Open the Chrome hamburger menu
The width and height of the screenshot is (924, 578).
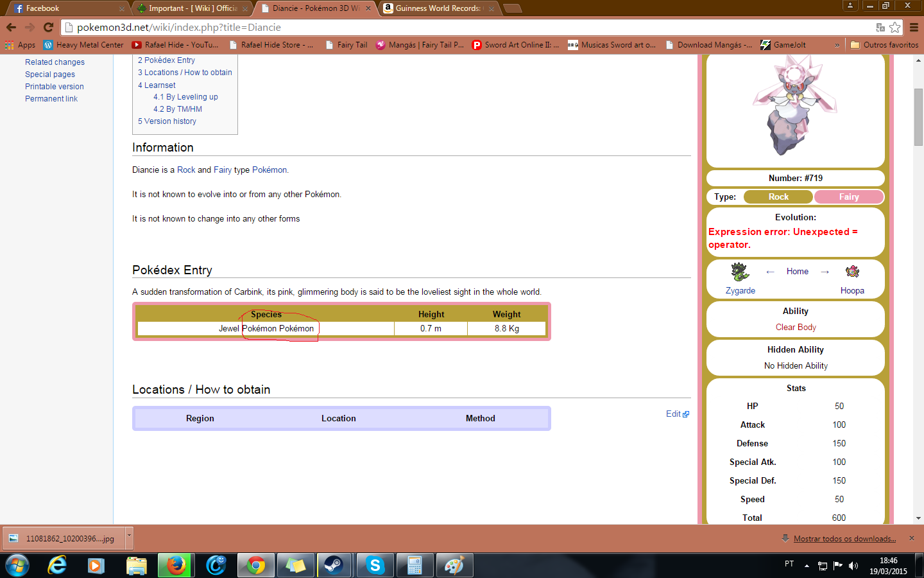[914, 27]
